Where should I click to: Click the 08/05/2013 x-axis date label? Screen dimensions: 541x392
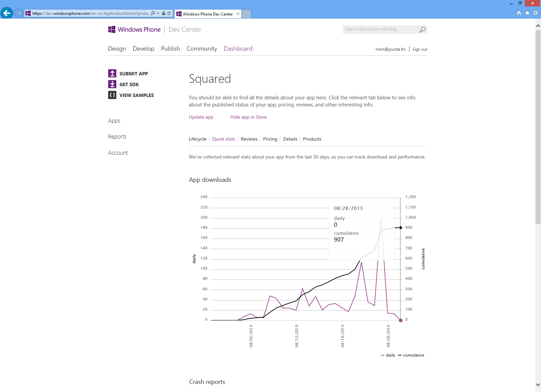pyautogui.click(x=251, y=336)
